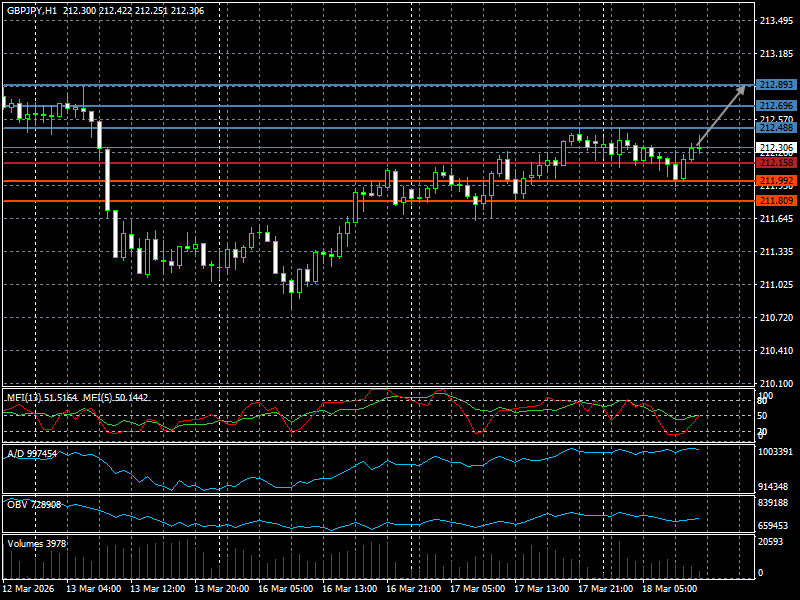
Task: Click the OBV indicator label
Action: (x=33, y=504)
